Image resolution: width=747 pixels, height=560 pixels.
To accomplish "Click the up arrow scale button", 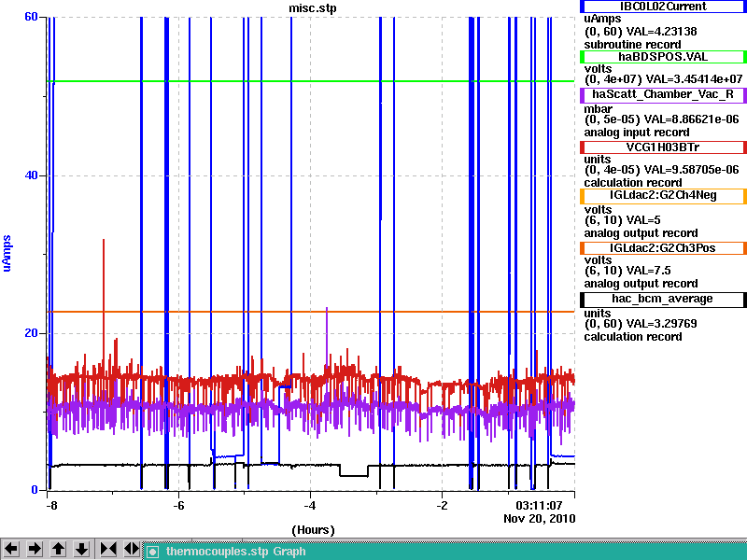I will point(58,549).
